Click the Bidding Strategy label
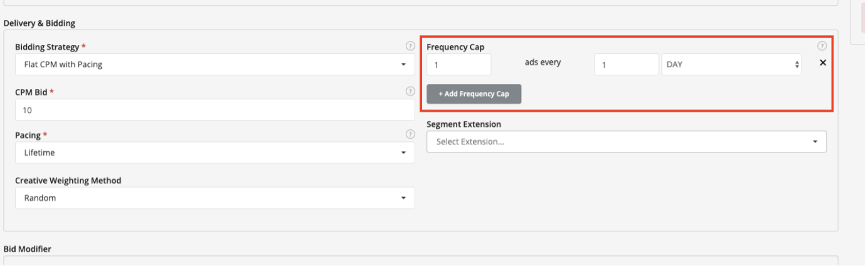The height and width of the screenshot is (268, 868). 47,47
